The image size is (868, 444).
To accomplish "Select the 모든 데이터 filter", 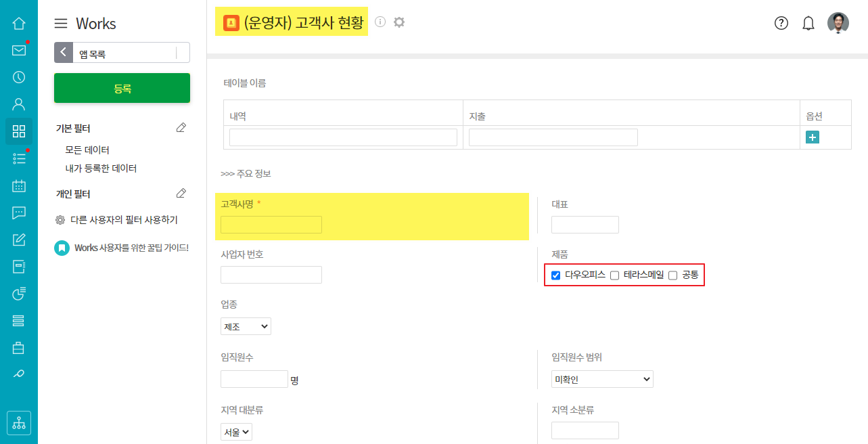I will coord(87,150).
